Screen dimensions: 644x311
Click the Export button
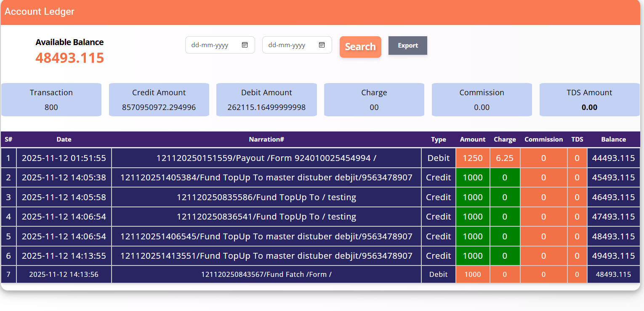[x=407, y=46]
